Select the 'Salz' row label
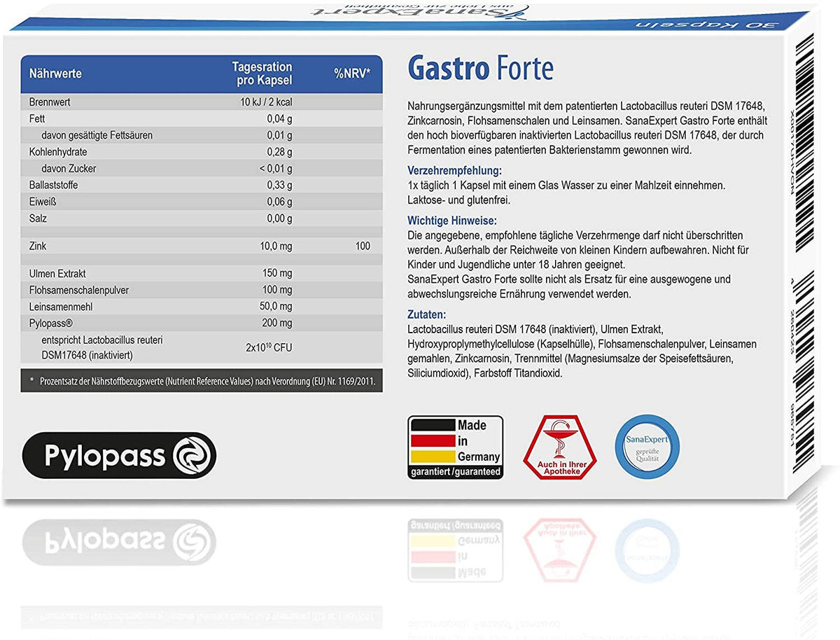This screenshot has width=840, height=640. coord(38,219)
